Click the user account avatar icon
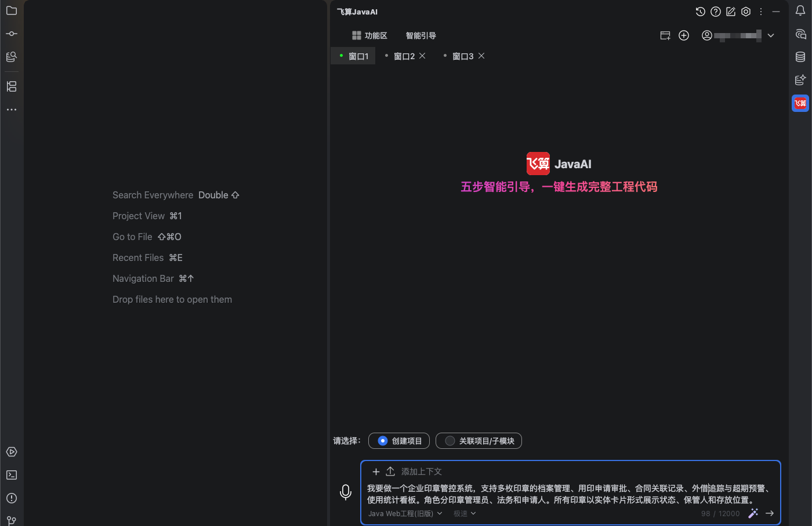The image size is (812, 526). 706,35
